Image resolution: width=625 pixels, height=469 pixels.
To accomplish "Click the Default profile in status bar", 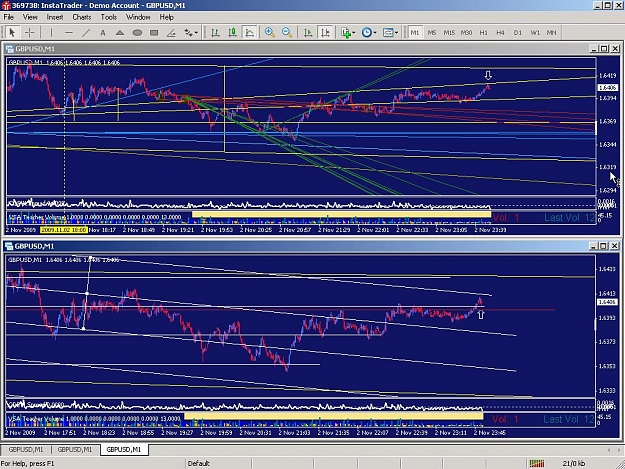I will (x=199, y=463).
